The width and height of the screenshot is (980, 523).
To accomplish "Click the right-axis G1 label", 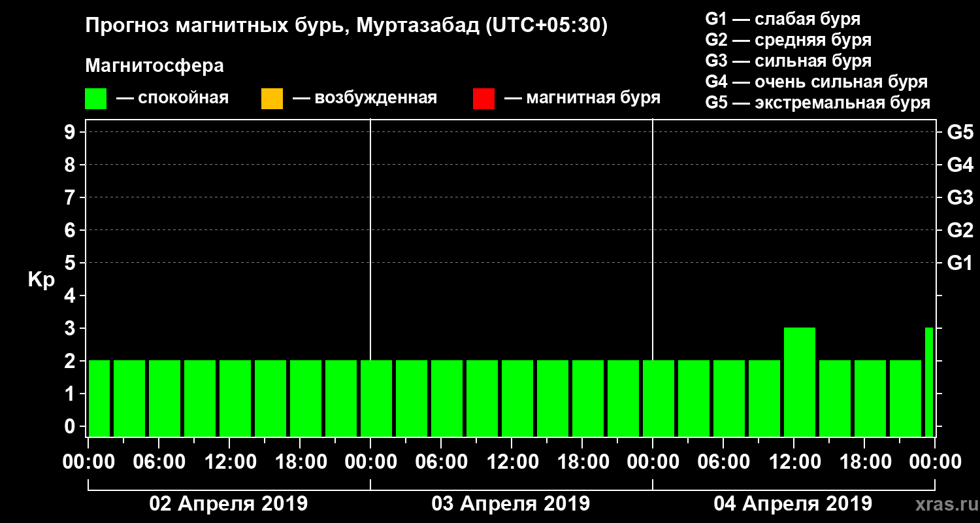I will tap(960, 263).
